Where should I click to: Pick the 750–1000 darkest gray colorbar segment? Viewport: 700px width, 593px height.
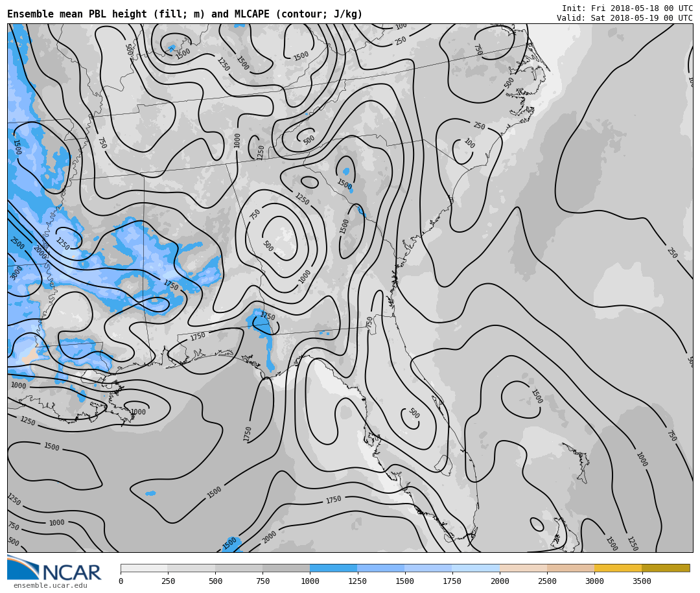tap(286, 568)
